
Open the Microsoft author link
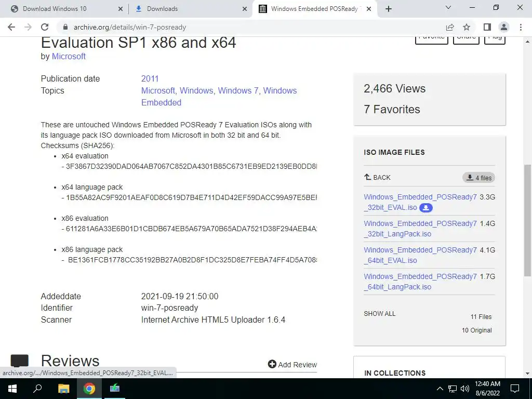tap(69, 56)
